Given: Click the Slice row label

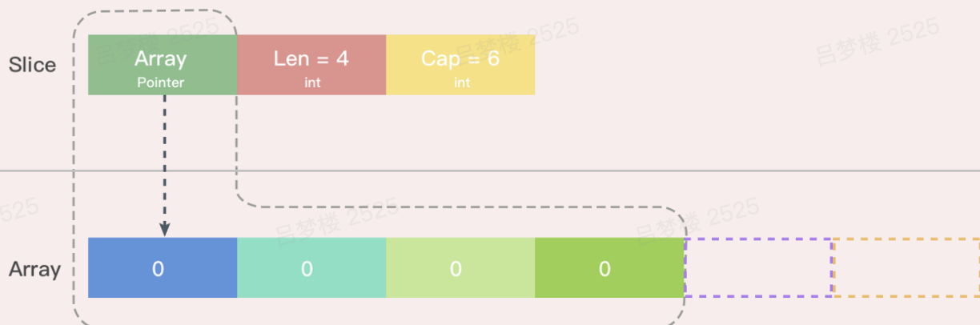Looking at the screenshot, I should pyautogui.click(x=32, y=65).
